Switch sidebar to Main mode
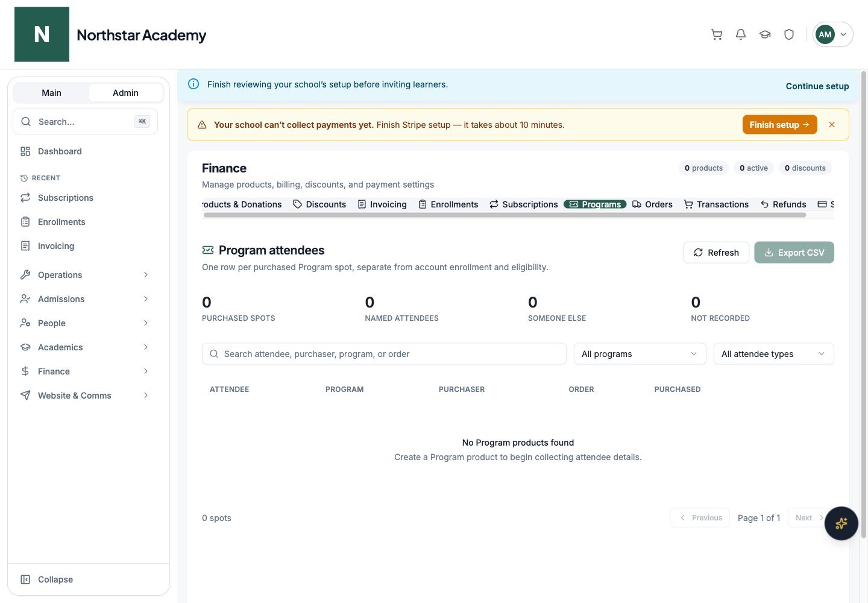Image resolution: width=868 pixels, height=603 pixels. (51, 93)
